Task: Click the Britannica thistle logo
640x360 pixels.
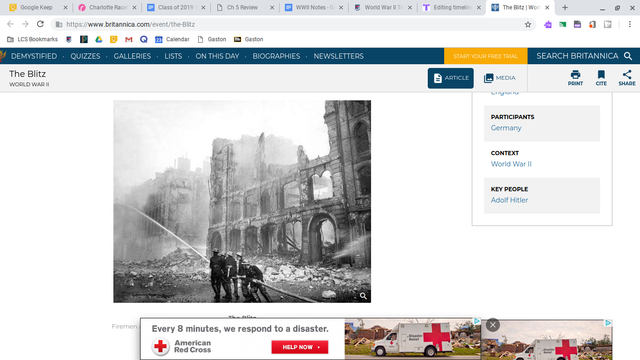Action: (3, 56)
